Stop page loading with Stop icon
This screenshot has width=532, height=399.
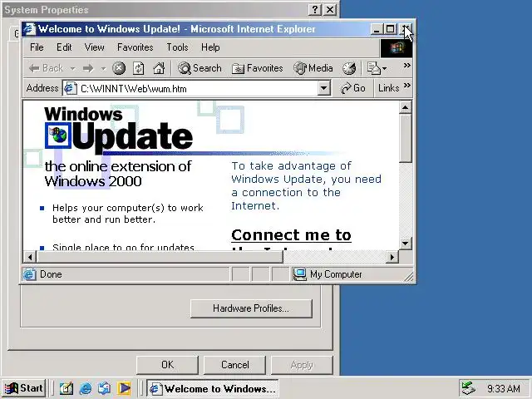tap(119, 68)
